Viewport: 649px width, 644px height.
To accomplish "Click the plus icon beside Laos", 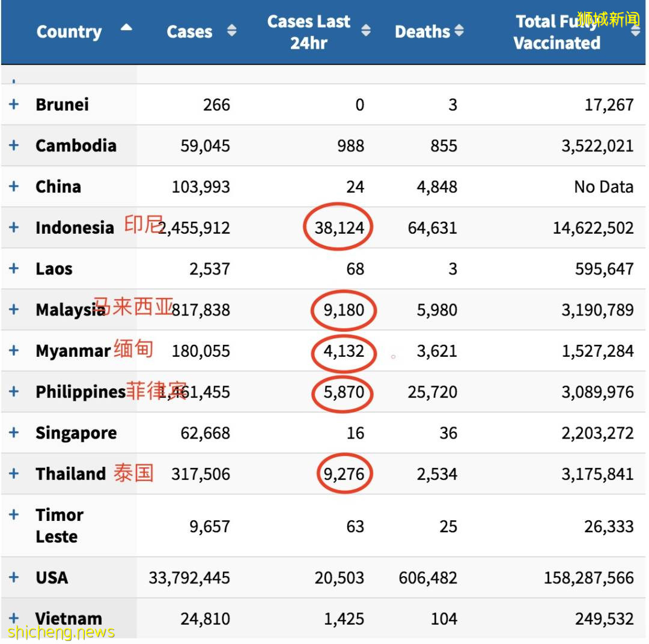I will tap(13, 269).
